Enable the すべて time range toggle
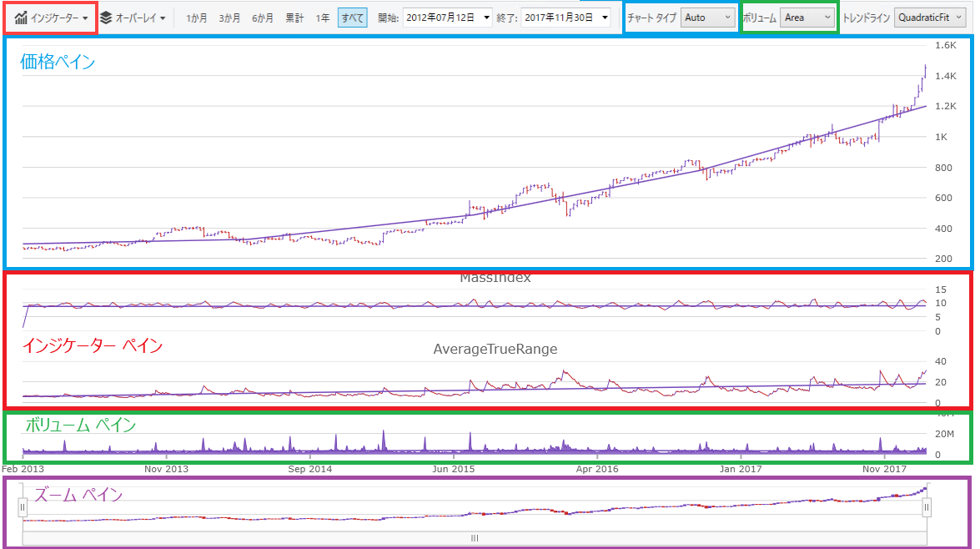This screenshot has height=549, width=980. 352,15
